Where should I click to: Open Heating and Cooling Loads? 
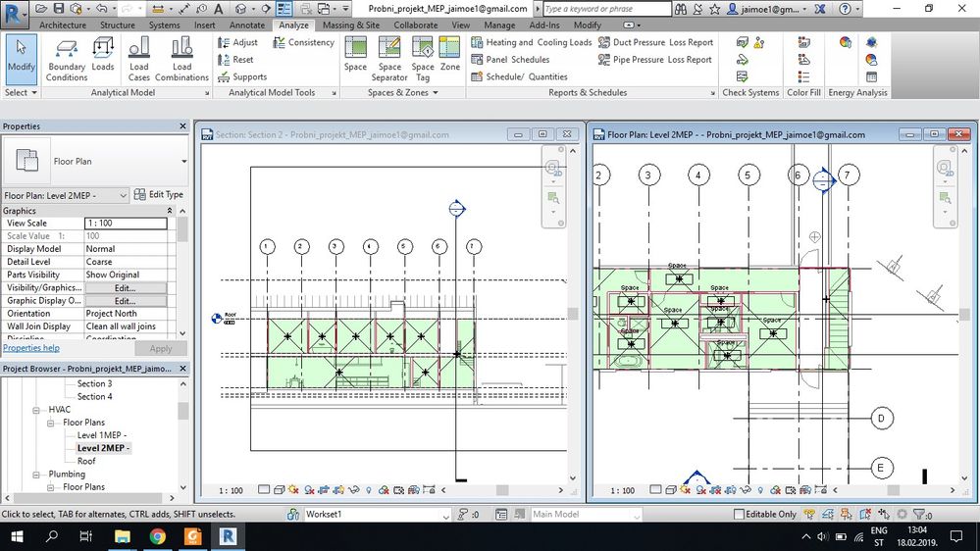532,42
